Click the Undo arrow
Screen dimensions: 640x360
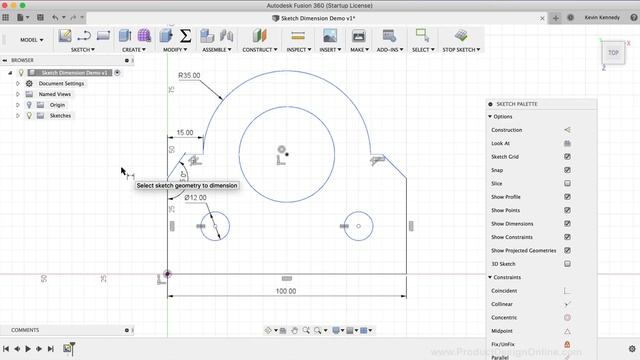coord(55,18)
